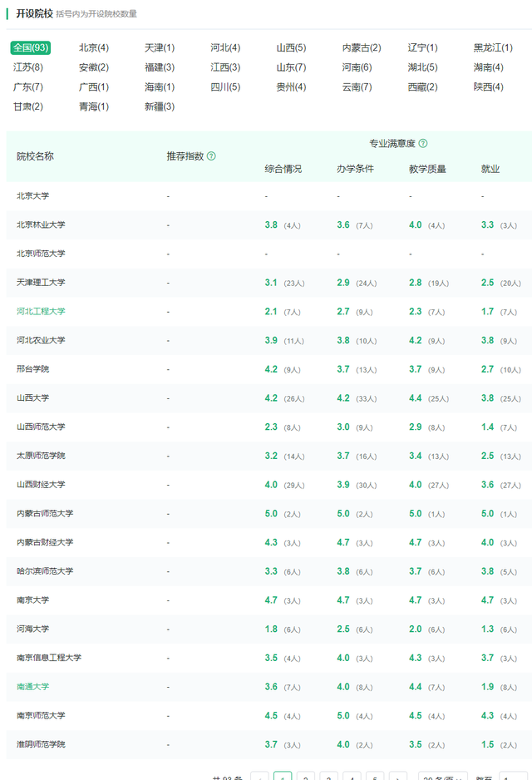532x780 pixels.
Task: Choose the 安徽(2) province filter
Action: pyautogui.click(x=94, y=67)
